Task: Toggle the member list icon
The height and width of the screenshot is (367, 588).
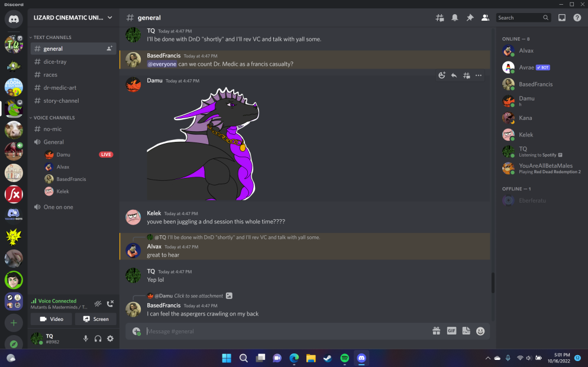Action: (485, 18)
